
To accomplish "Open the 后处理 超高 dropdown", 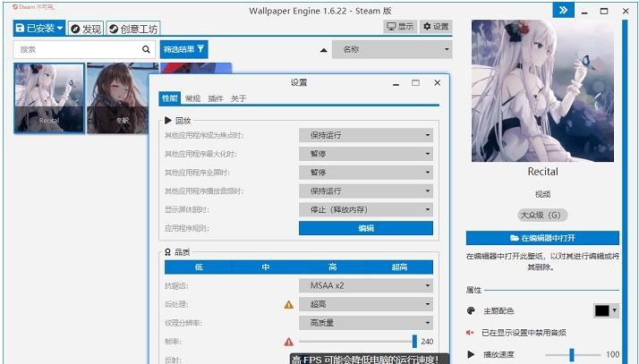I will (366, 304).
